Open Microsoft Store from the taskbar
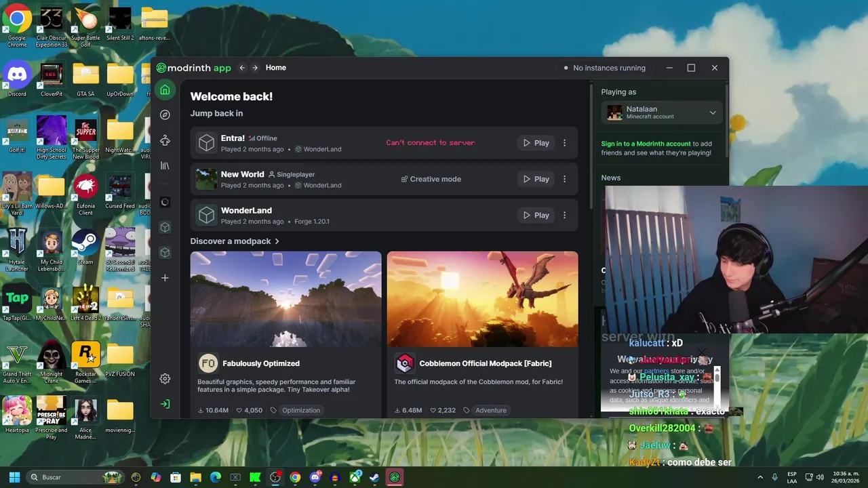The height and width of the screenshot is (488, 868). (x=176, y=477)
